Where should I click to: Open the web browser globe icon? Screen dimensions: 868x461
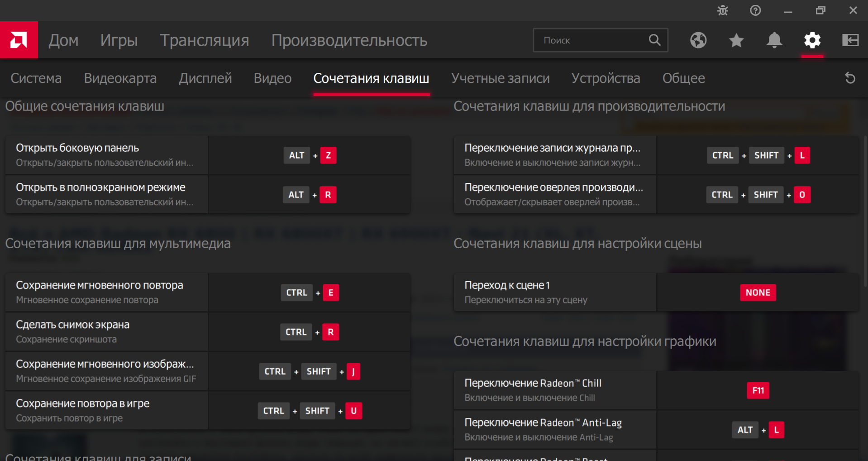click(x=698, y=40)
